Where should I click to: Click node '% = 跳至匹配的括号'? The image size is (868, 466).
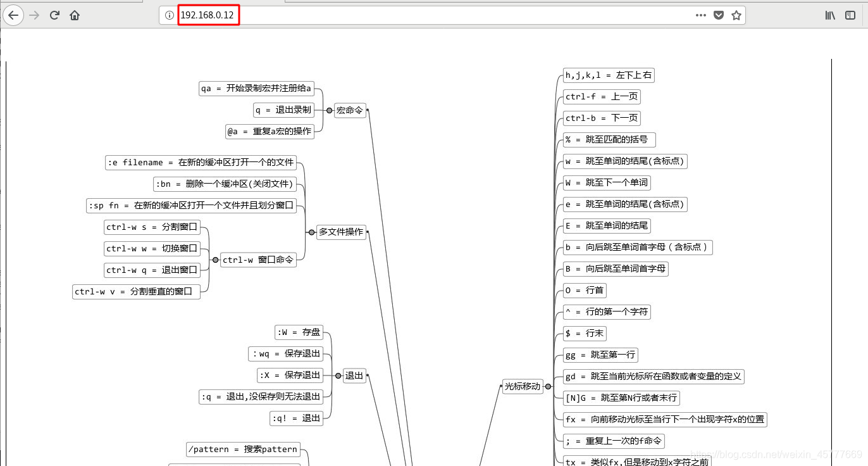[x=609, y=140]
